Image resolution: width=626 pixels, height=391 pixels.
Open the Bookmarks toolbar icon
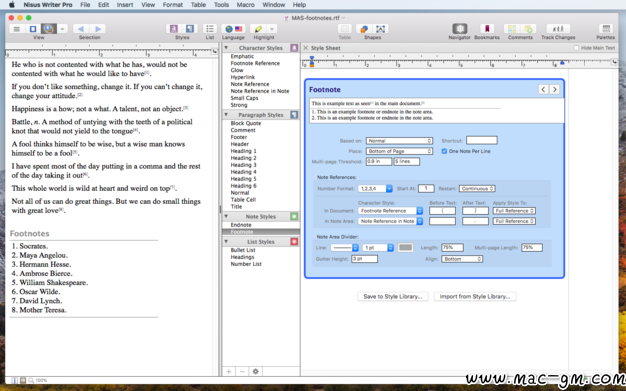[487, 29]
